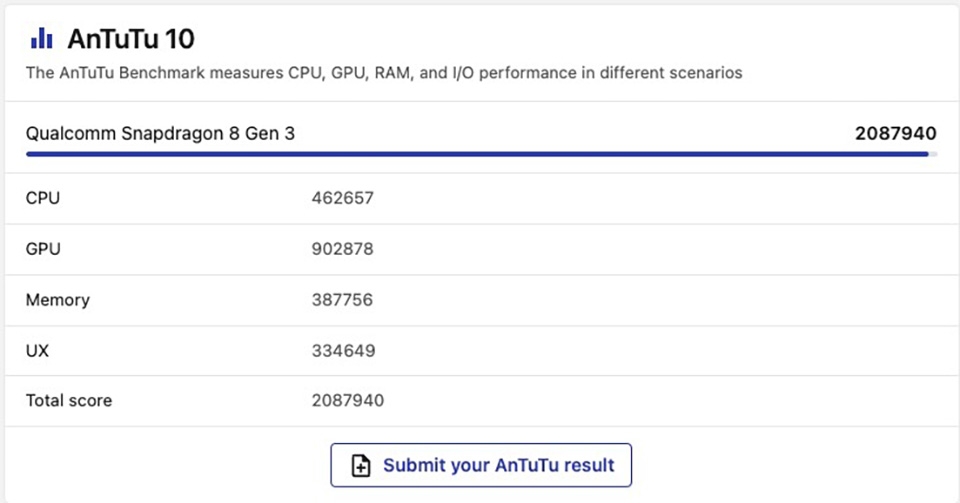
Task: Click the Memory score 387756
Action: click(x=342, y=300)
